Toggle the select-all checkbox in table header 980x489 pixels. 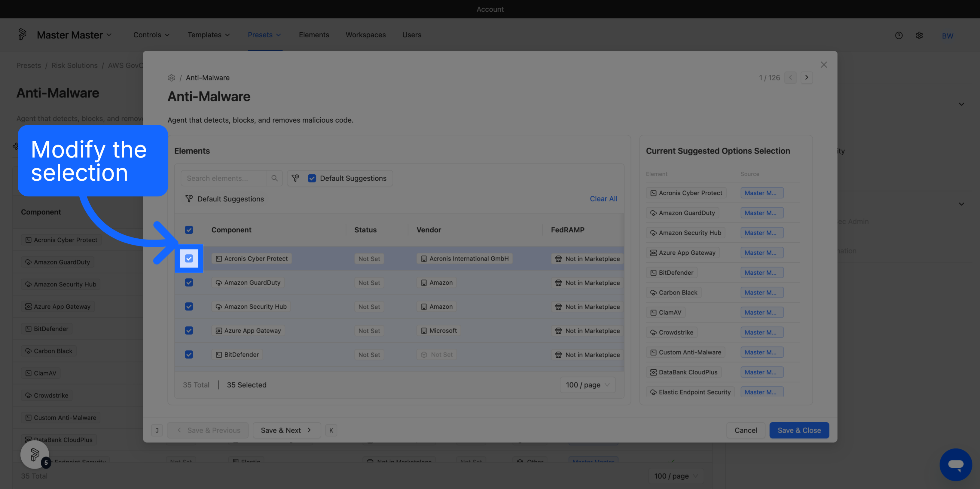tap(189, 230)
